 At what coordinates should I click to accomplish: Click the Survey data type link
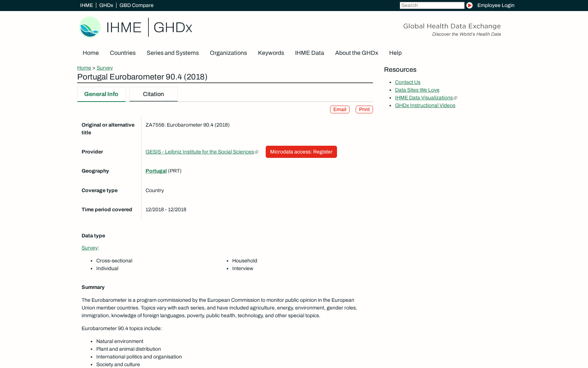(x=90, y=248)
